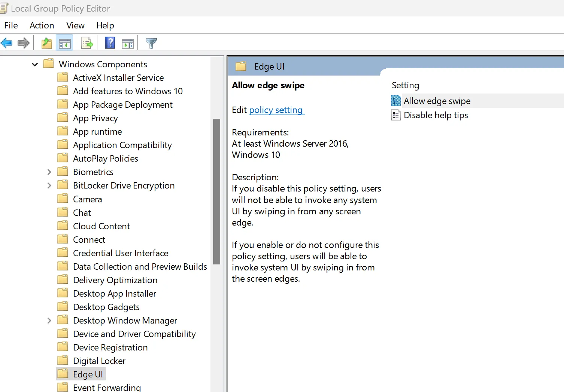Expand the Biometrics node
This screenshot has width=564, height=392.
(49, 172)
